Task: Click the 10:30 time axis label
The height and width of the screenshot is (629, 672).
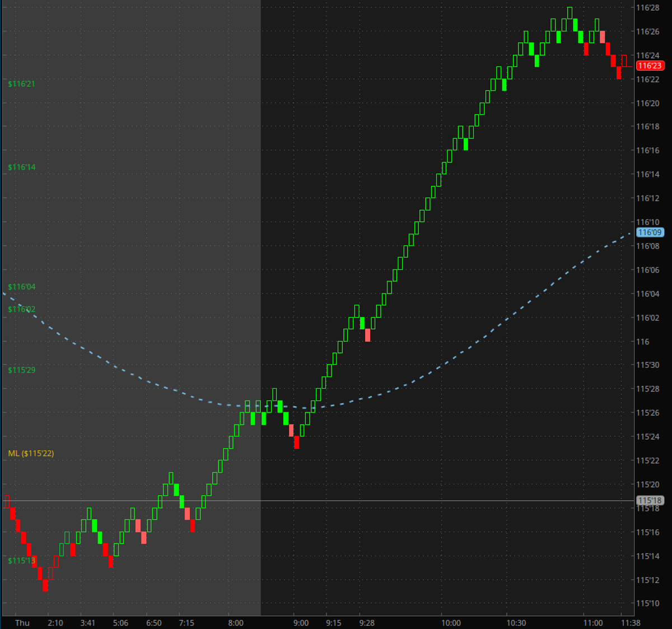Action: [516, 623]
